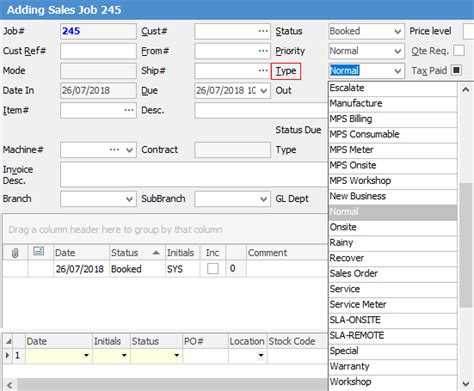474x391 pixels.
Task: Open the Item# lookup ellipsis button
Action: [x=129, y=110]
